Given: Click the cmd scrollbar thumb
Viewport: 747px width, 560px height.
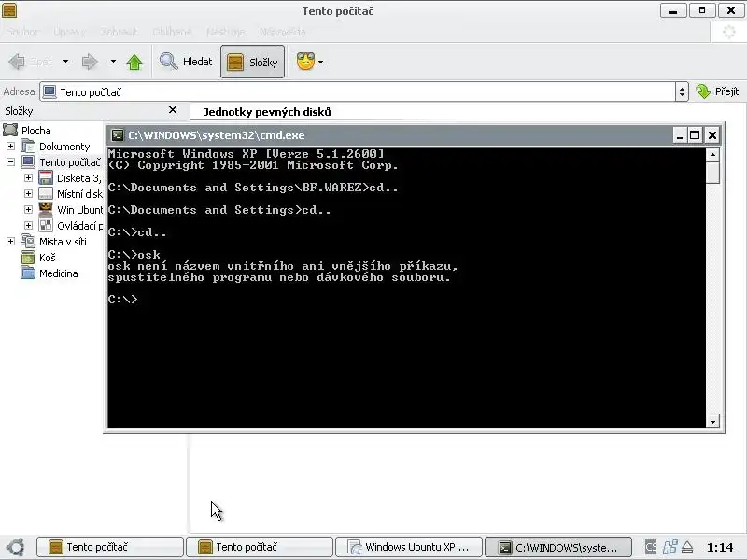Looking at the screenshot, I should pyautogui.click(x=712, y=173).
